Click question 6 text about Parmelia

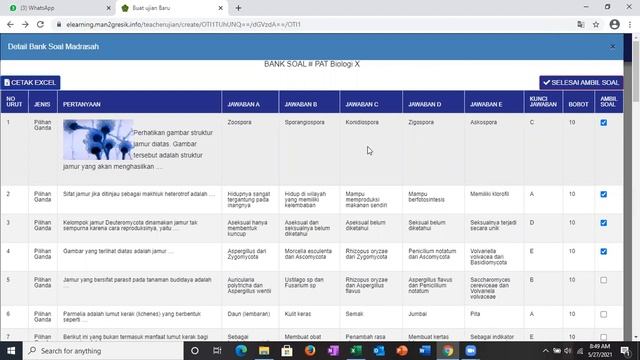[132, 317]
